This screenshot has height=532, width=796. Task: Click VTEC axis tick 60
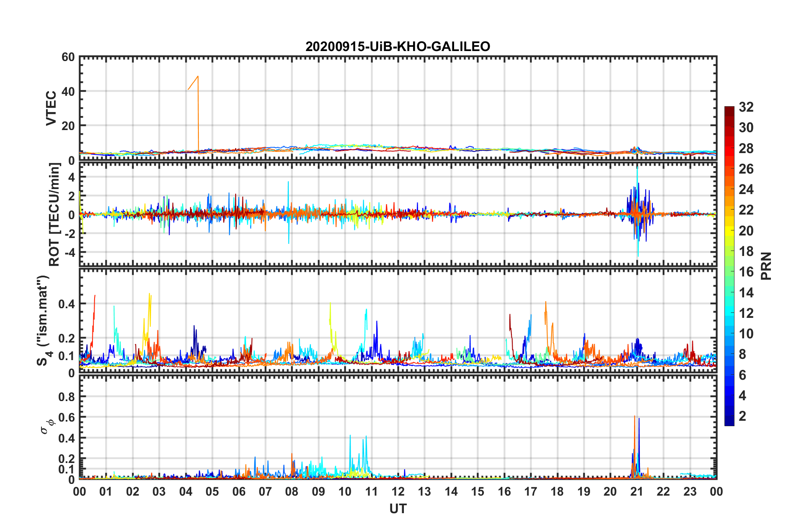point(68,57)
